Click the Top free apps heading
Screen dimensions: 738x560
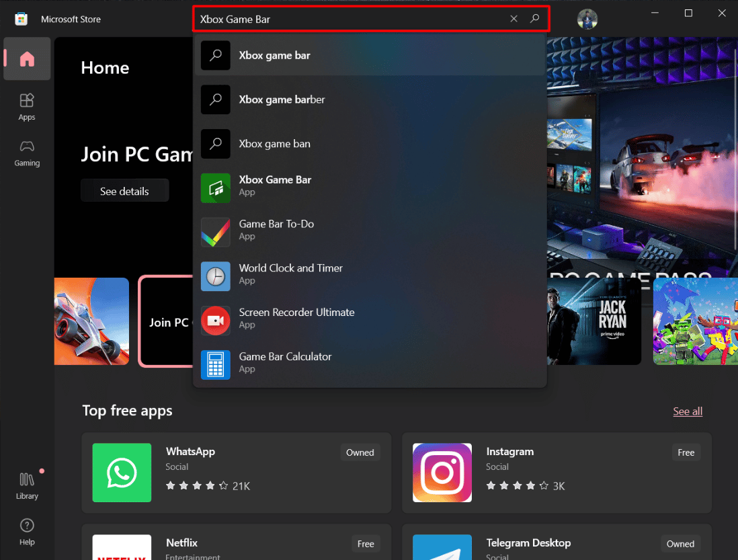tap(127, 410)
